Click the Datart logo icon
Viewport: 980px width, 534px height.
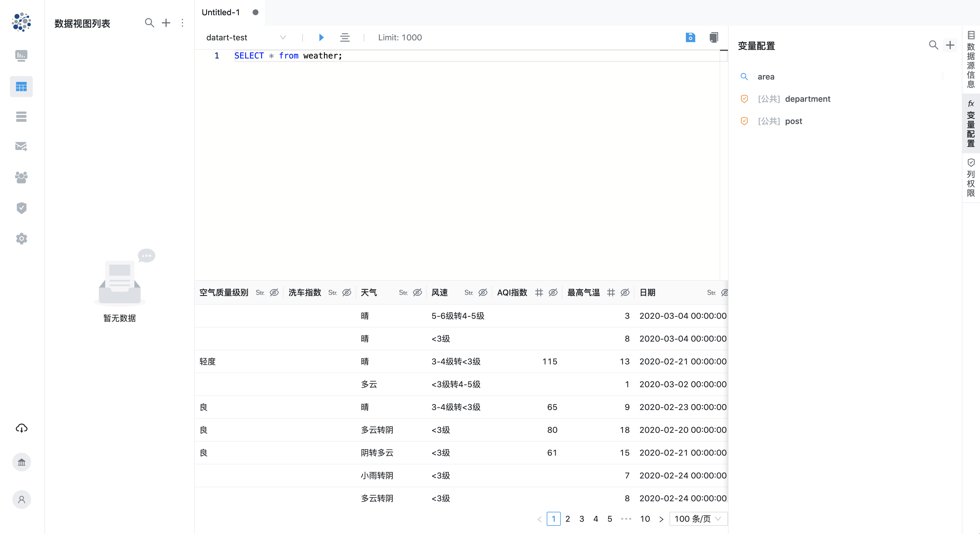(21, 22)
